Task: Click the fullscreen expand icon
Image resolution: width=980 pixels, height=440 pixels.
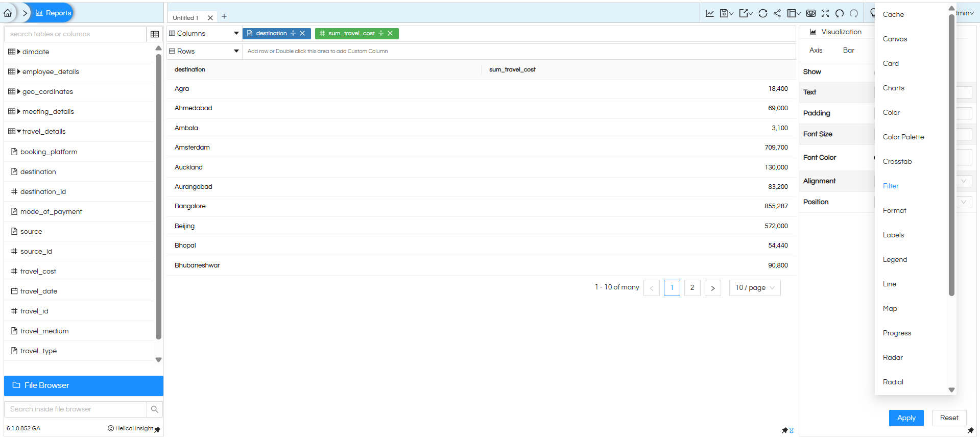Action: point(825,13)
